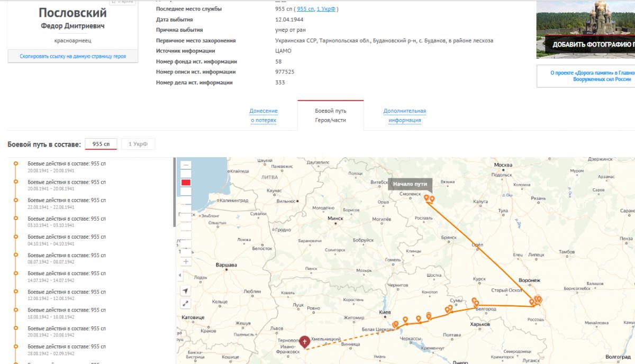This screenshot has width=635, height=364.
Task: Zoom out the map with minus button
Action: click(186, 165)
